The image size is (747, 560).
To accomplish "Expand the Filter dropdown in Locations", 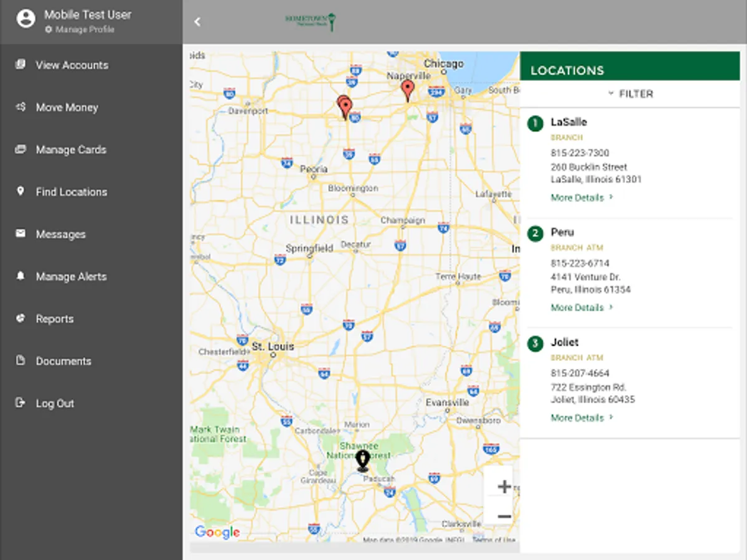I will point(630,94).
